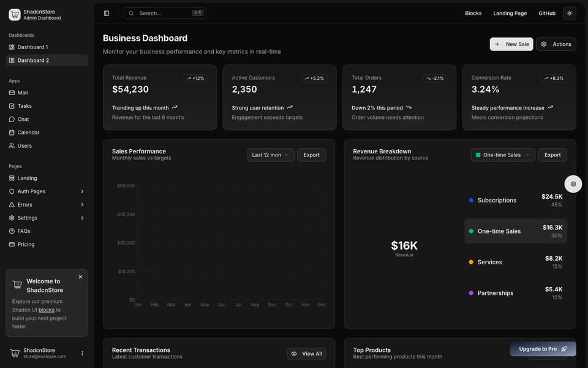The height and width of the screenshot is (368, 588).
Task: Click the blue Subscriptions color dot
Action: [x=471, y=200]
